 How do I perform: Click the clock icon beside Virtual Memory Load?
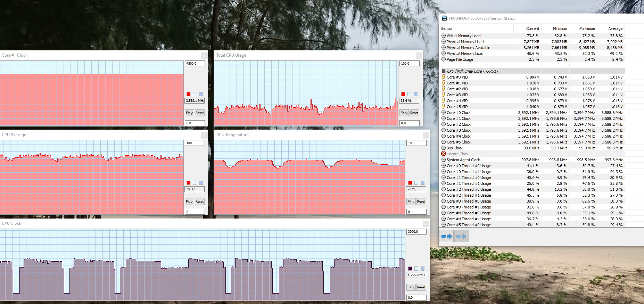(444, 36)
